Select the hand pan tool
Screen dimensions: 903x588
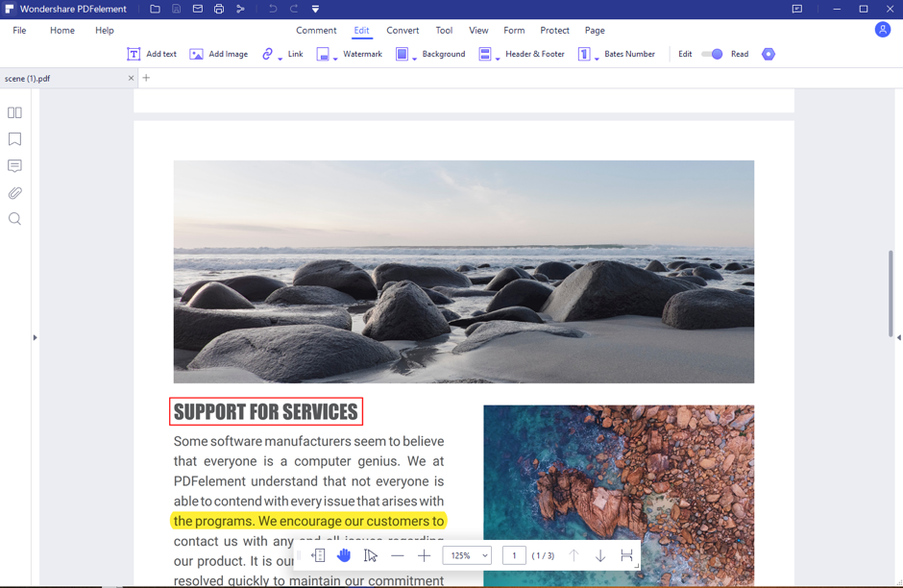coord(344,555)
